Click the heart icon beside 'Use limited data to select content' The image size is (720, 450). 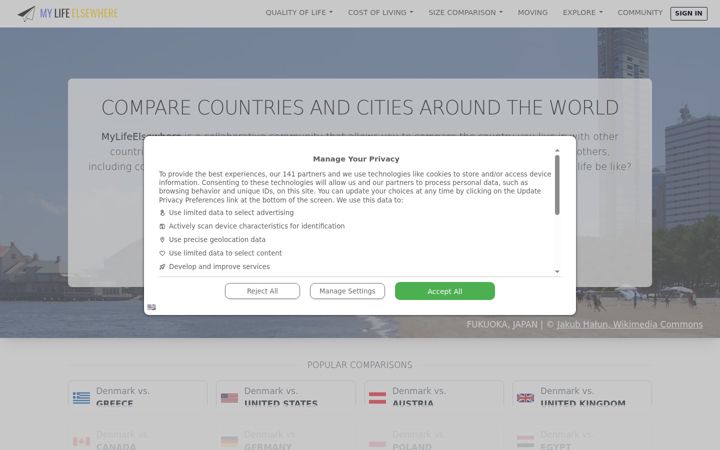coord(162,253)
